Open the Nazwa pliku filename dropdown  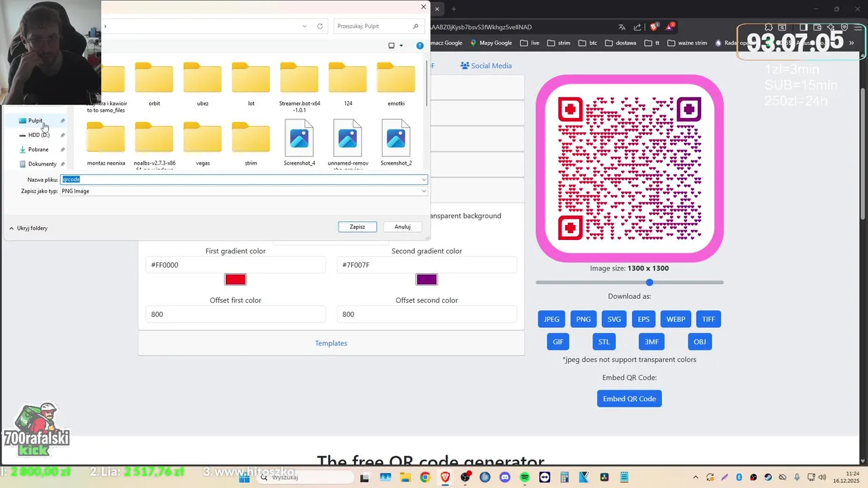[424, 180]
